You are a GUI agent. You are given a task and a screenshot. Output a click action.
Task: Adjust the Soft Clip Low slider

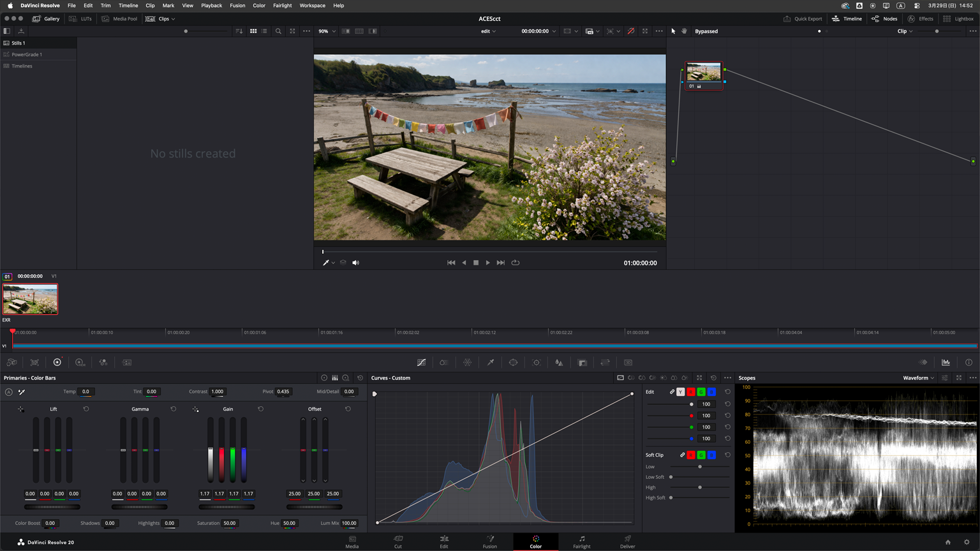pyautogui.click(x=700, y=467)
